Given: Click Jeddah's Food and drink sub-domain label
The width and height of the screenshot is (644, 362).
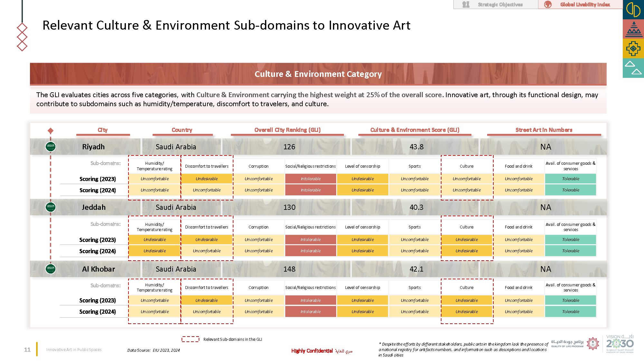Looking at the screenshot, I should pyautogui.click(x=518, y=227).
